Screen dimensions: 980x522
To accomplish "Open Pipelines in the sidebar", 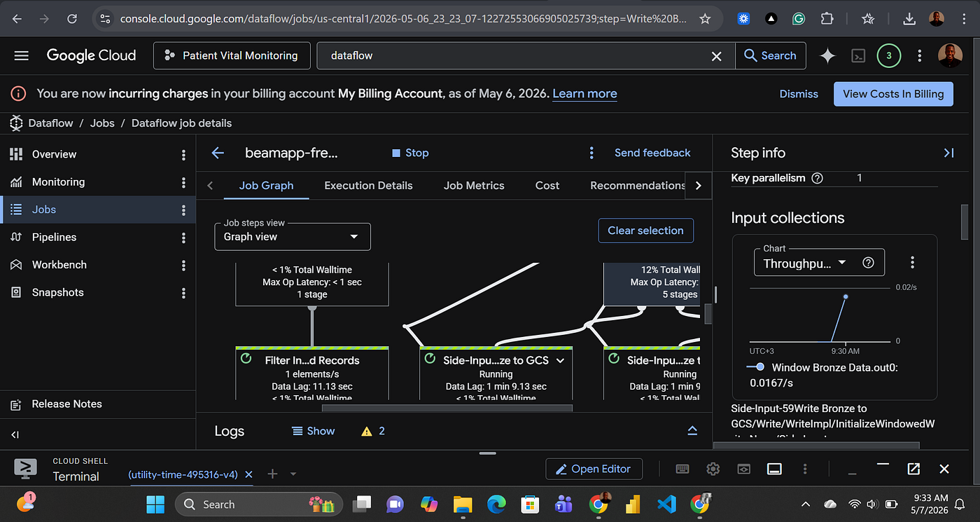I will 54,238.
